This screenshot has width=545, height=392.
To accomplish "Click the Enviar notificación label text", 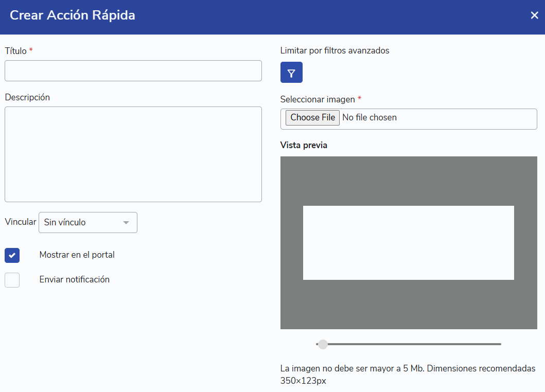I will [x=74, y=280].
